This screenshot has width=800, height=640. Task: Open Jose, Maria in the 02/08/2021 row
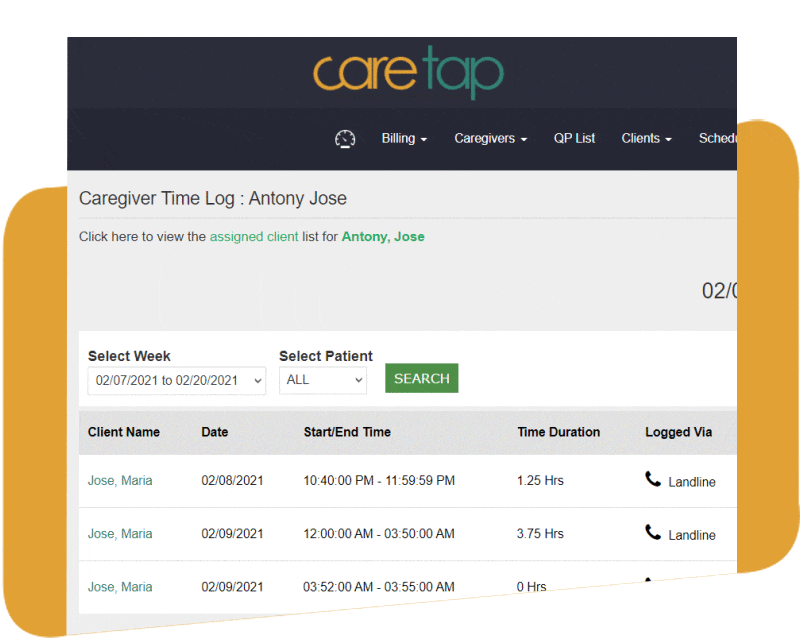(x=120, y=481)
